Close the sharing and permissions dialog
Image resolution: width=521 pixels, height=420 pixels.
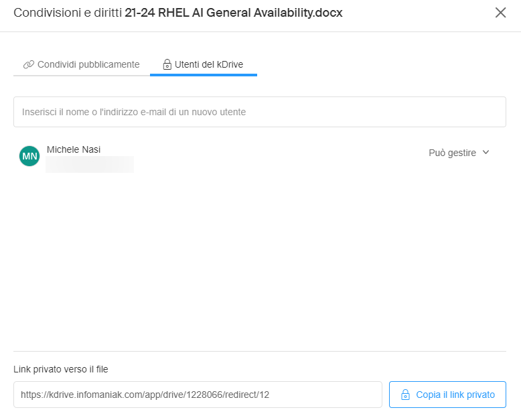(x=500, y=13)
